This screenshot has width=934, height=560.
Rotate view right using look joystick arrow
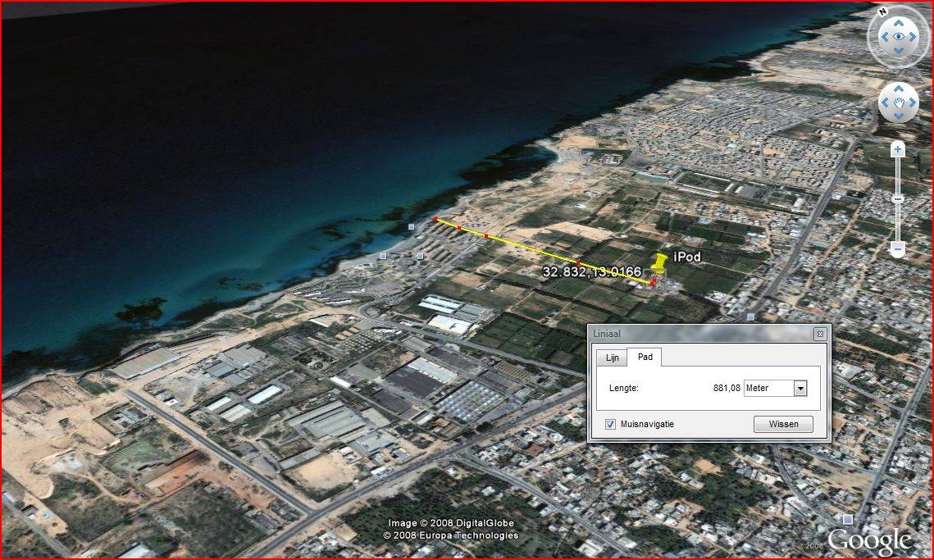[x=914, y=37]
